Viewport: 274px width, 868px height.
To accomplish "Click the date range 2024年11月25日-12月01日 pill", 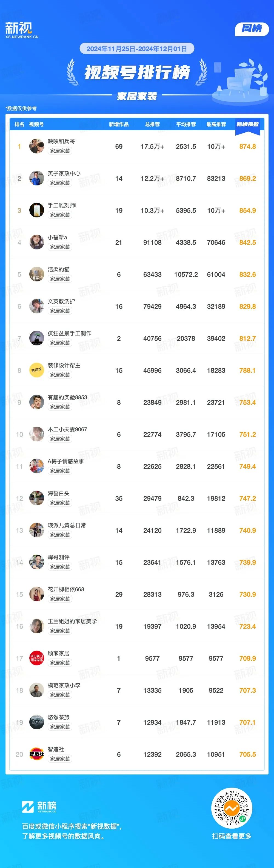I will click(137, 48).
